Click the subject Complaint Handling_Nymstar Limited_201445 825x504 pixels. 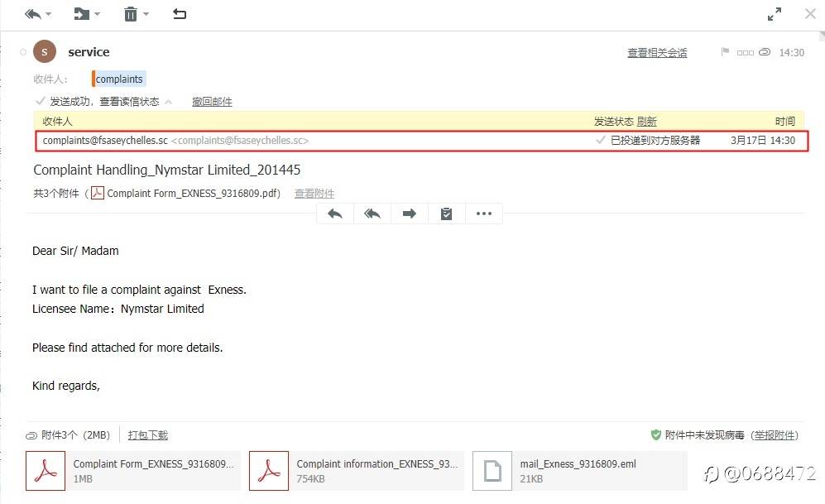[x=167, y=170]
